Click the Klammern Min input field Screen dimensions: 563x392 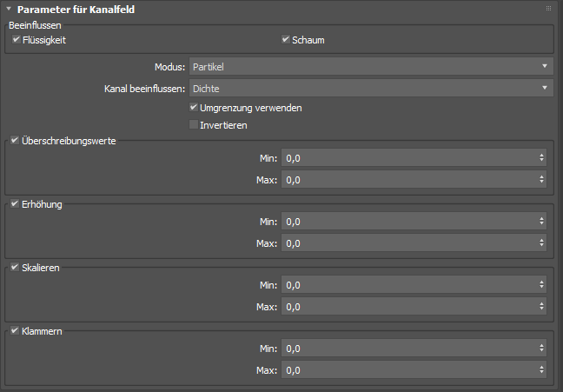pyautogui.click(x=408, y=349)
